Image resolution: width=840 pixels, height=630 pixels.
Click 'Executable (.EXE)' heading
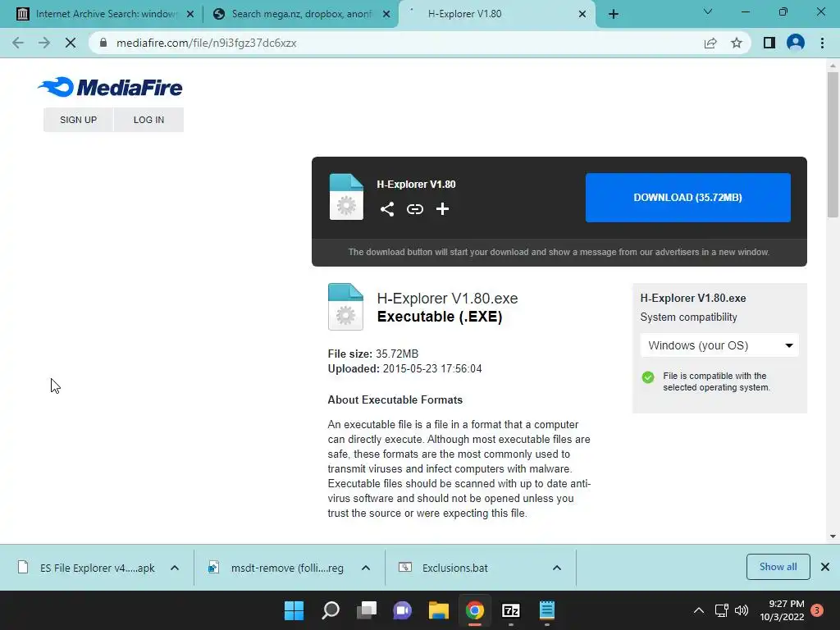coord(440,317)
